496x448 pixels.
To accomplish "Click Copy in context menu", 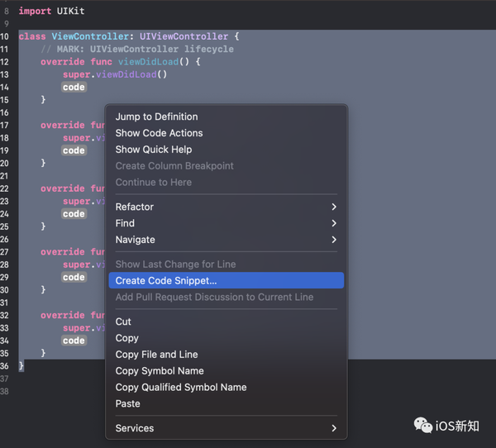I will [127, 338].
